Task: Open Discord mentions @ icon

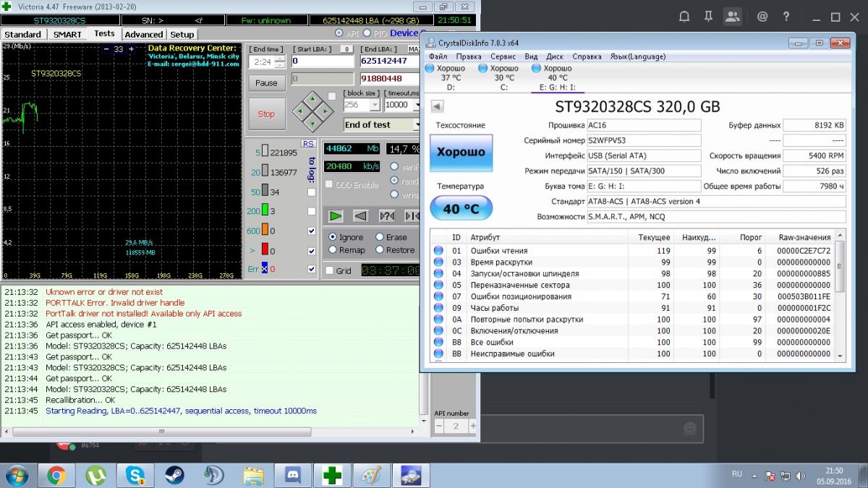Action: click(762, 16)
